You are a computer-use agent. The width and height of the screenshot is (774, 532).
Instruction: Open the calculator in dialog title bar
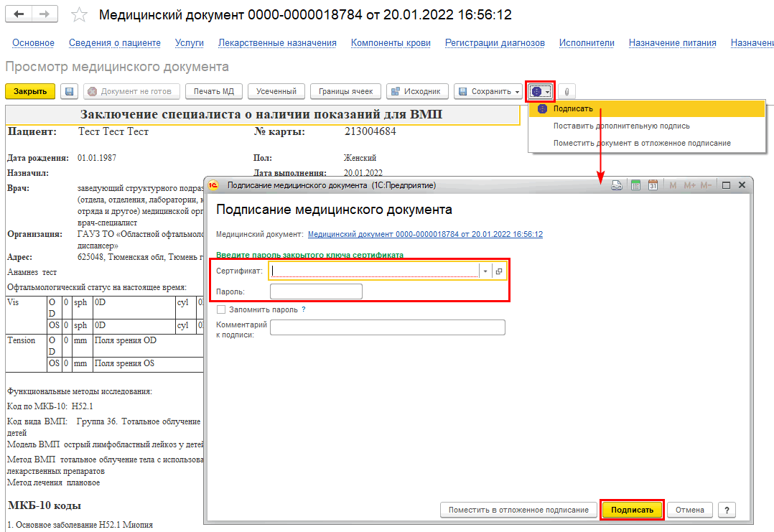[635, 185]
